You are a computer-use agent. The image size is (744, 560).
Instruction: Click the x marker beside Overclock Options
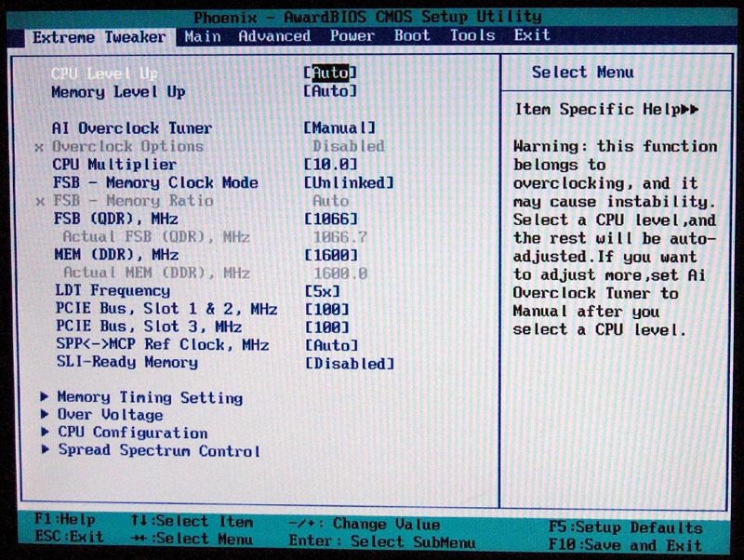click(39, 148)
